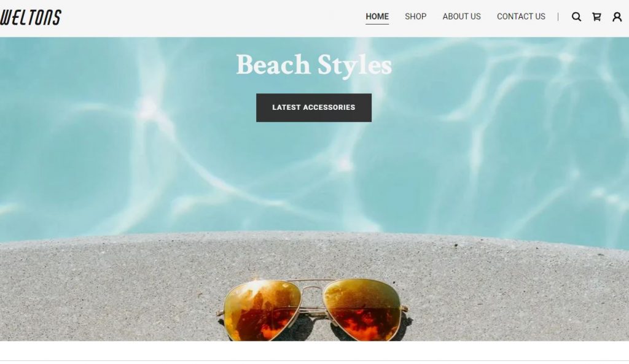Viewport: 629px width, 364px height.
Task: Click the vertical divider beside CONTACT US
Action: [558, 17]
